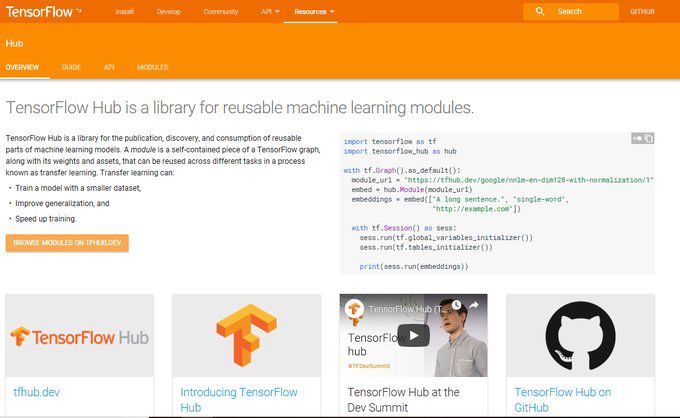Click the video's Watch Later clock icon

click(456, 305)
